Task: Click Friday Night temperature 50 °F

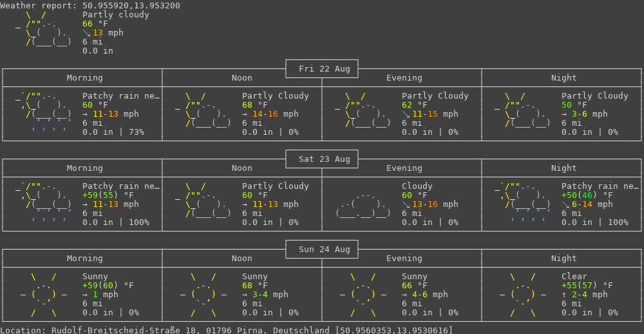Action: pyautogui.click(x=574, y=105)
